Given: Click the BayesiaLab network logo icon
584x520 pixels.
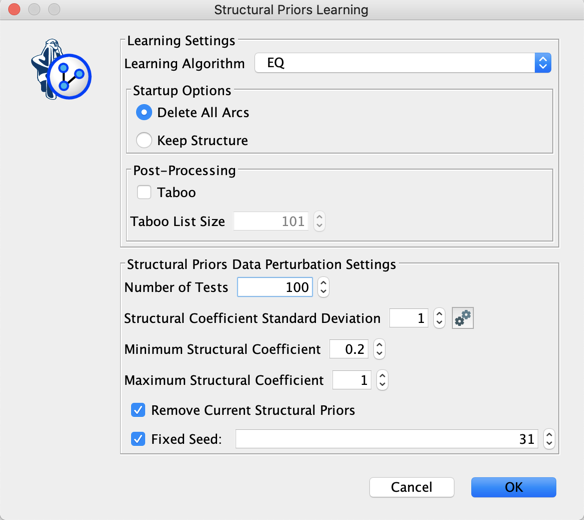Looking at the screenshot, I should click(61, 70).
